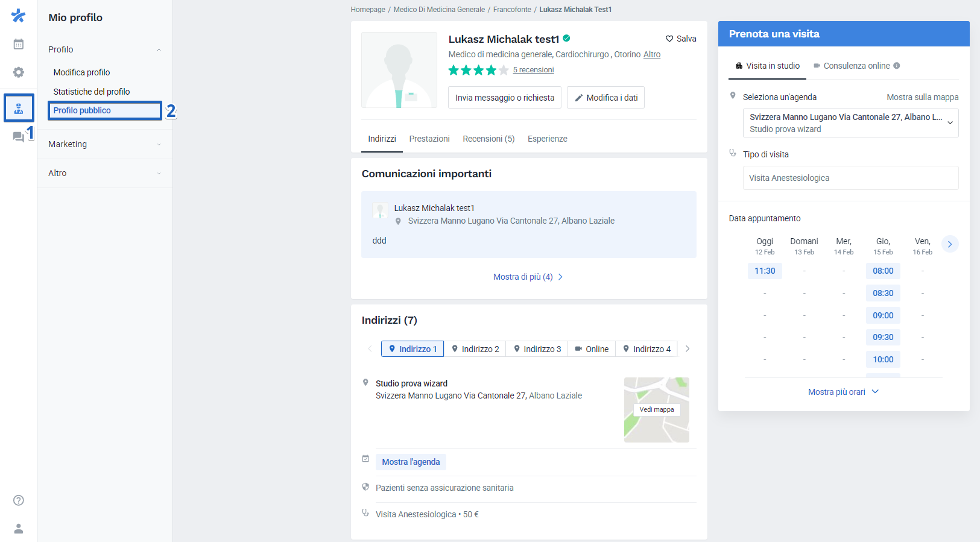Open the settings gear in the sidebar

click(19, 72)
